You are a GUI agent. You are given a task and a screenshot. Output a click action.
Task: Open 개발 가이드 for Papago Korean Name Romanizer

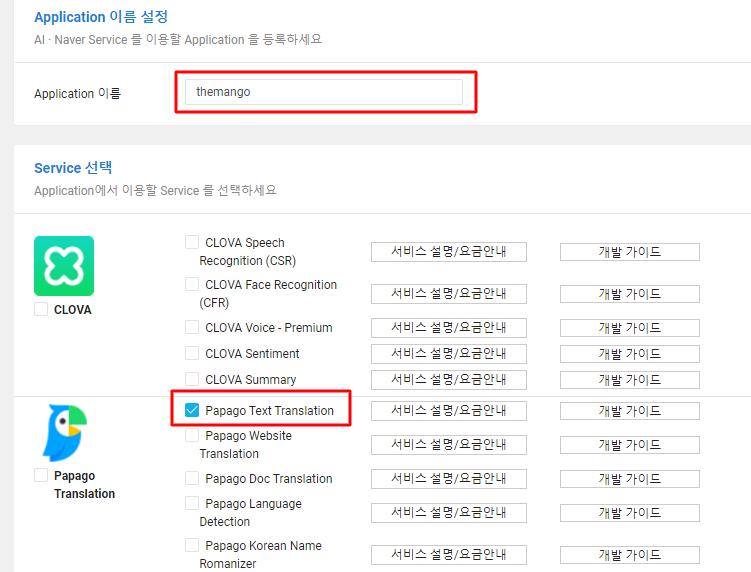coord(630,555)
